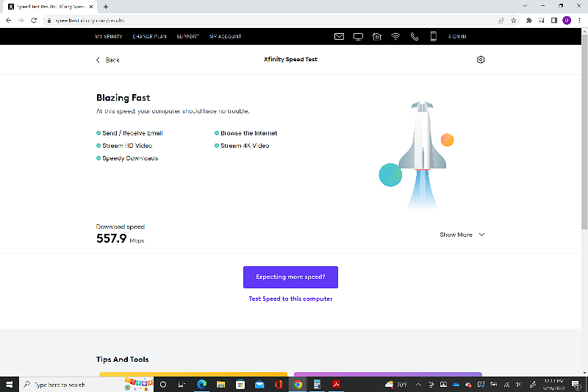
Task: Select the Speed Test Results tab
Action: pyautogui.click(x=49, y=7)
